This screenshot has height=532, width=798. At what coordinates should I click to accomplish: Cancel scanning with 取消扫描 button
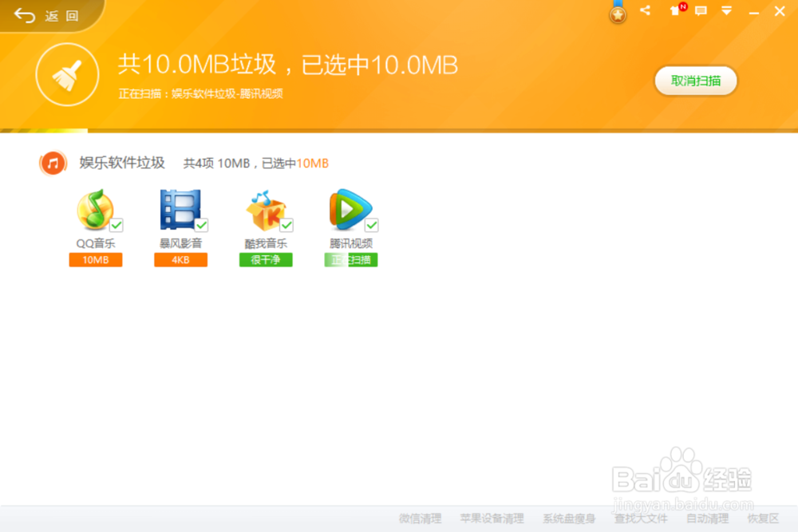(x=696, y=81)
